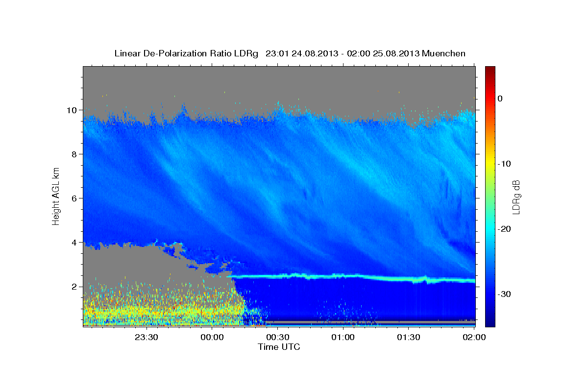Click the '01:30' time axis label

(x=408, y=337)
